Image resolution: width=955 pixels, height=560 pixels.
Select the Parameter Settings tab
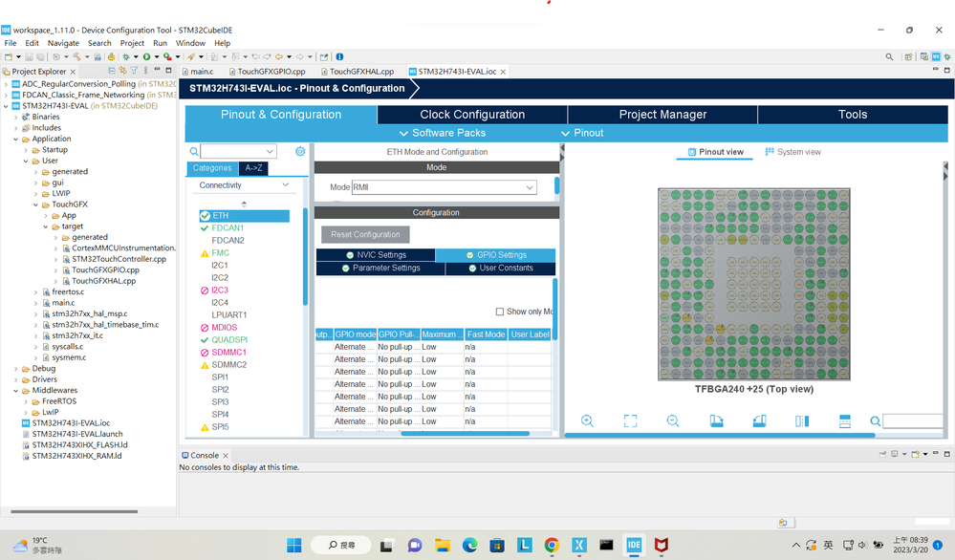[380, 268]
